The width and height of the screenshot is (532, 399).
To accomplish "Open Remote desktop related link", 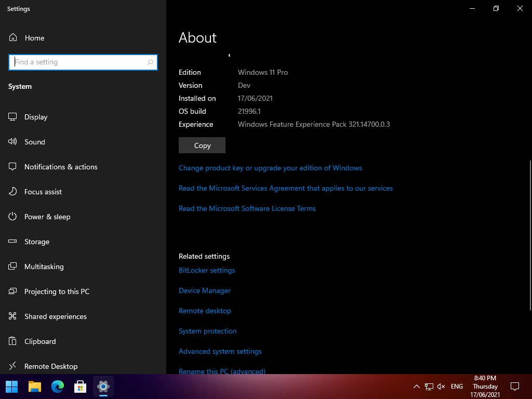I will pos(205,311).
